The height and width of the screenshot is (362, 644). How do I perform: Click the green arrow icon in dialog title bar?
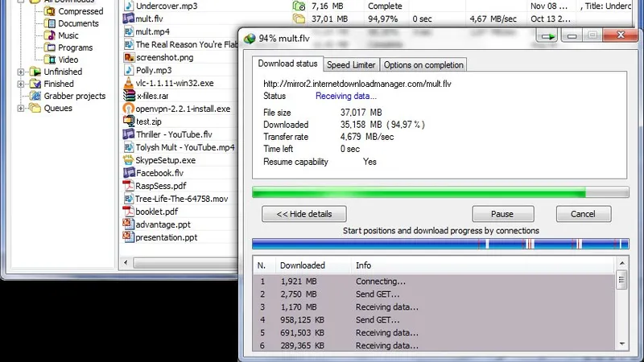[547, 36]
